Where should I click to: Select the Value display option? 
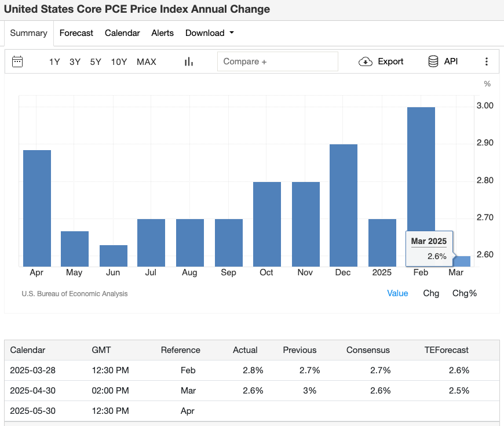(x=397, y=293)
